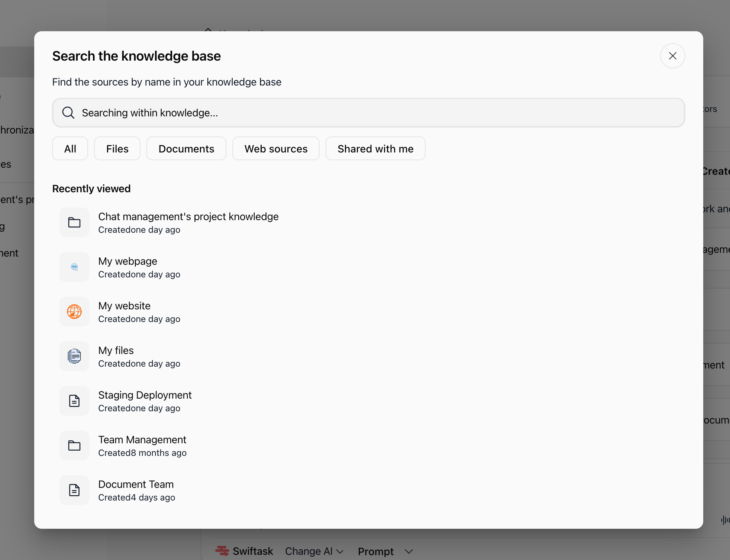Viewport: 730px width, 560px height.
Task: Expand the Change AI dropdown in background
Action: click(314, 551)
